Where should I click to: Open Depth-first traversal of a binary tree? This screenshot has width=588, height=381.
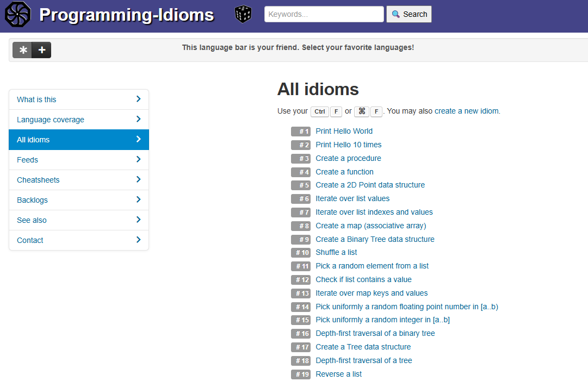pyautogui.click(x=375, y=333)
